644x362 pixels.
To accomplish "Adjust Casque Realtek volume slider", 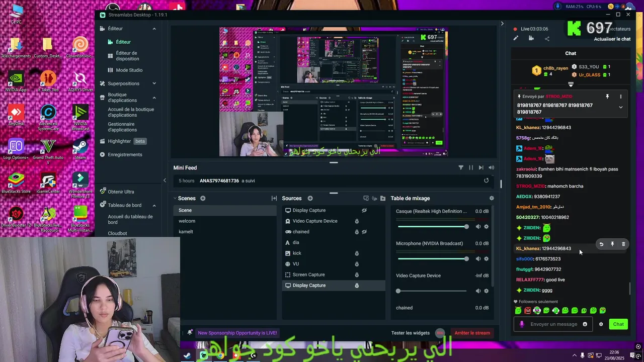I will coord(433,227).
